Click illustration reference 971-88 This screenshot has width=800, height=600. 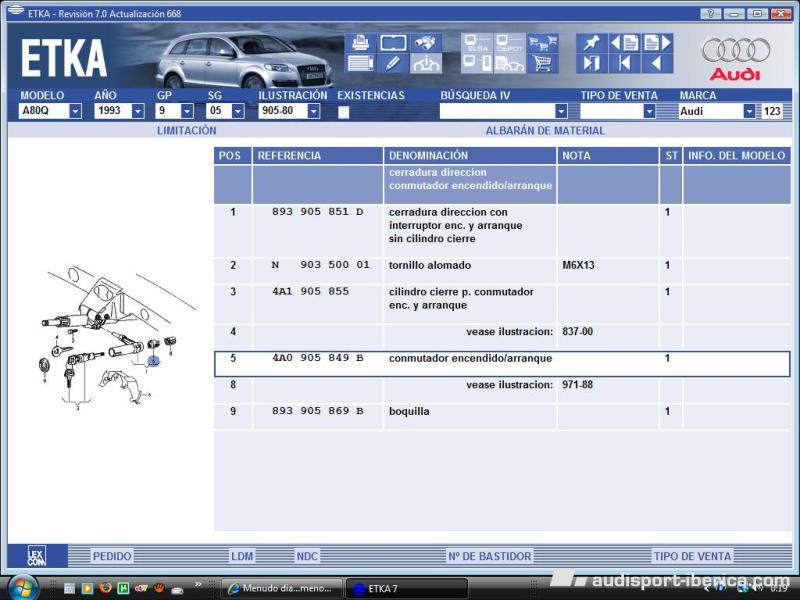[x=578, y=385]
